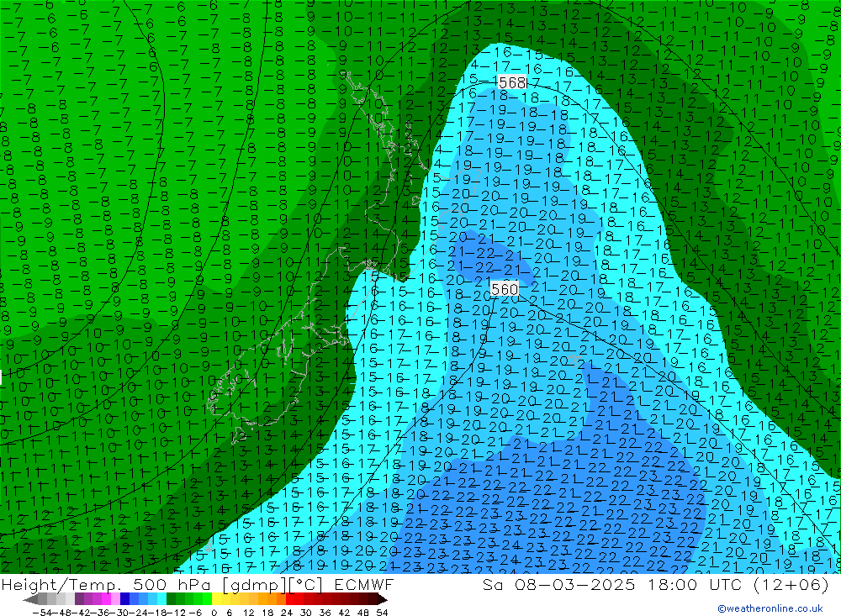Click the -48 legend value

[x=61, y=613]
